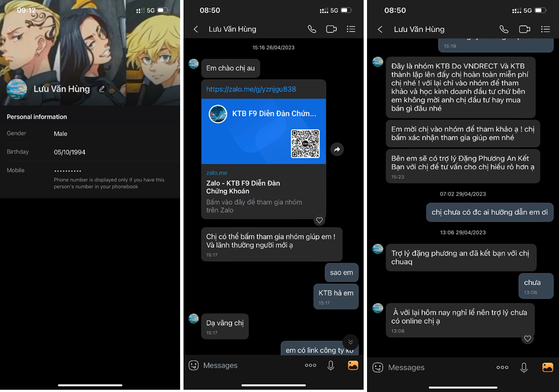Open the options list menu in middle chat
Viewport: 559px width, 392px height.
pyautogui.click(x=351, y=29)
